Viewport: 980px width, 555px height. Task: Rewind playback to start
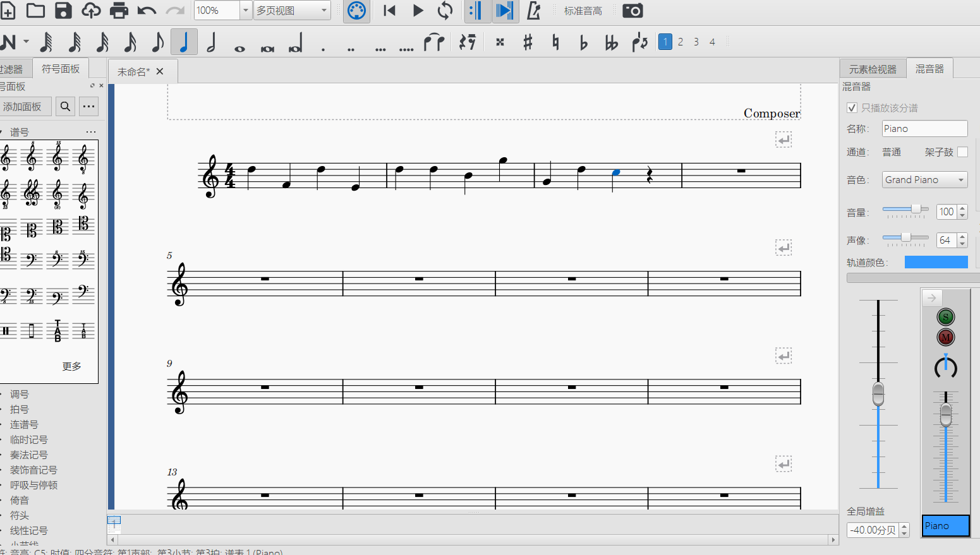click(x=390, y=10)
